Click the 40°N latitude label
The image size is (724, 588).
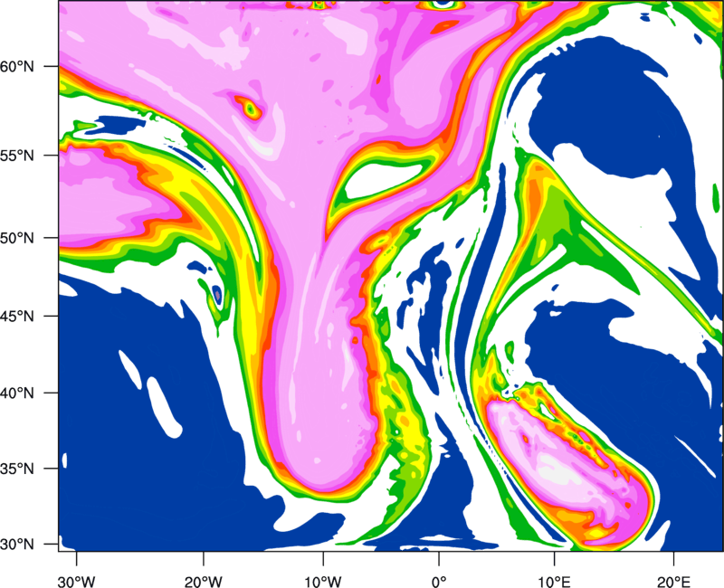click(x=17, y=394)
